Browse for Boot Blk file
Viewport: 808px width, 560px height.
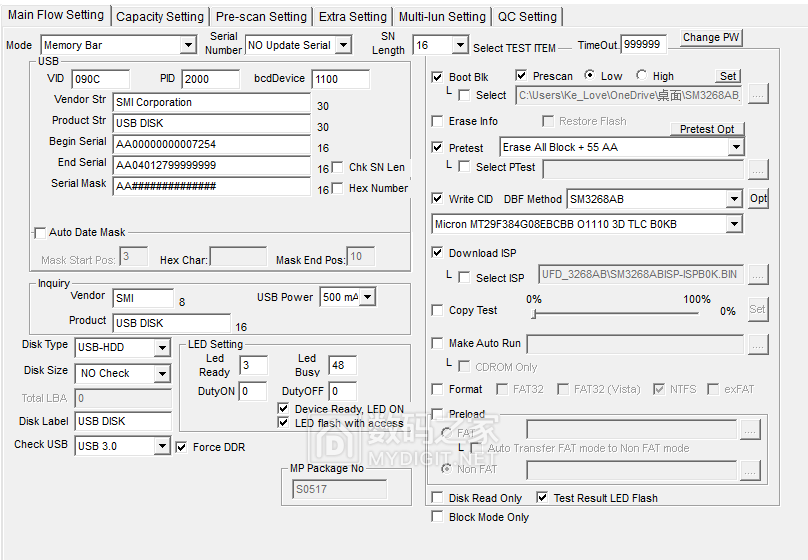point(758,95)
